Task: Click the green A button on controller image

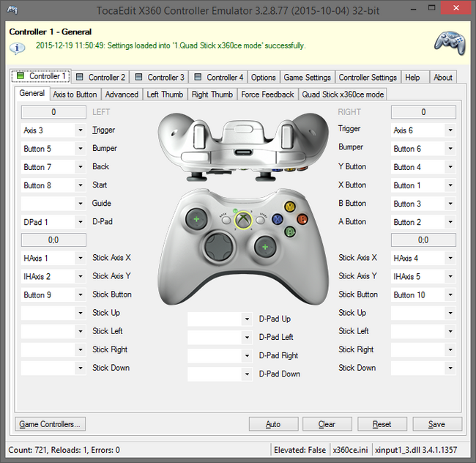Action: coord(290,231)
